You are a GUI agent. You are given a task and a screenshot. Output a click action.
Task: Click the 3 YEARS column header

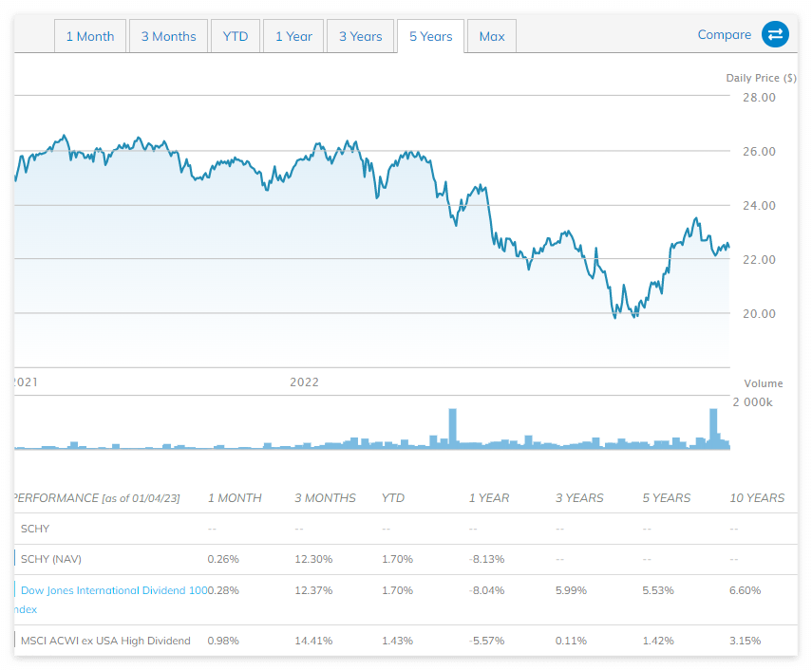click(579, 498)
